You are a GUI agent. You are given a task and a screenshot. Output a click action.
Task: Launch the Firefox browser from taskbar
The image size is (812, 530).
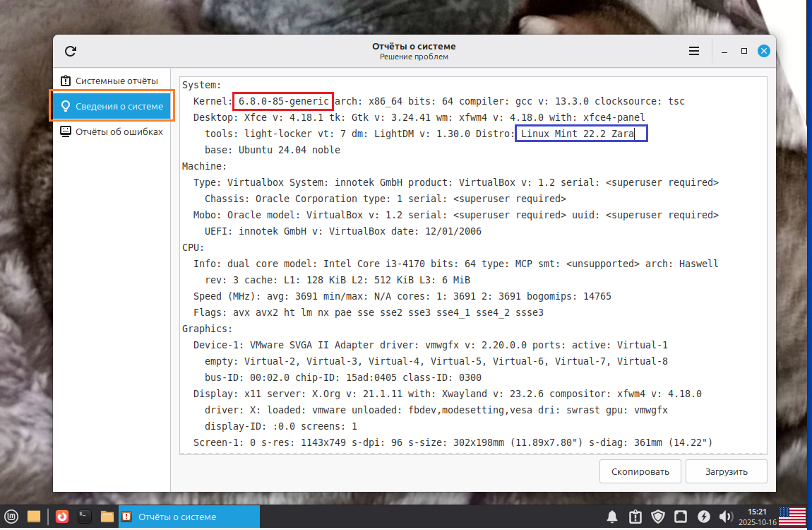click(62, 517)
